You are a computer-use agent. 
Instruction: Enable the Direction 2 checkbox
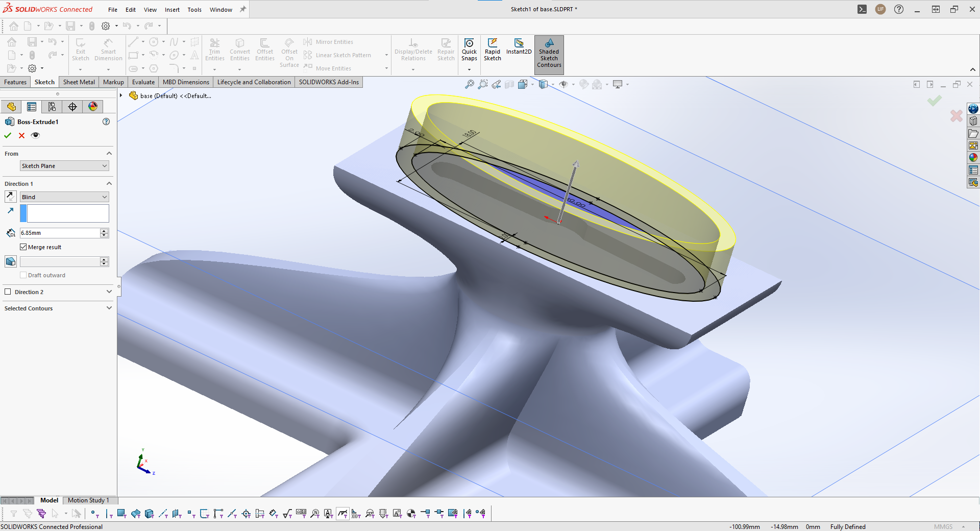point(8,292)
